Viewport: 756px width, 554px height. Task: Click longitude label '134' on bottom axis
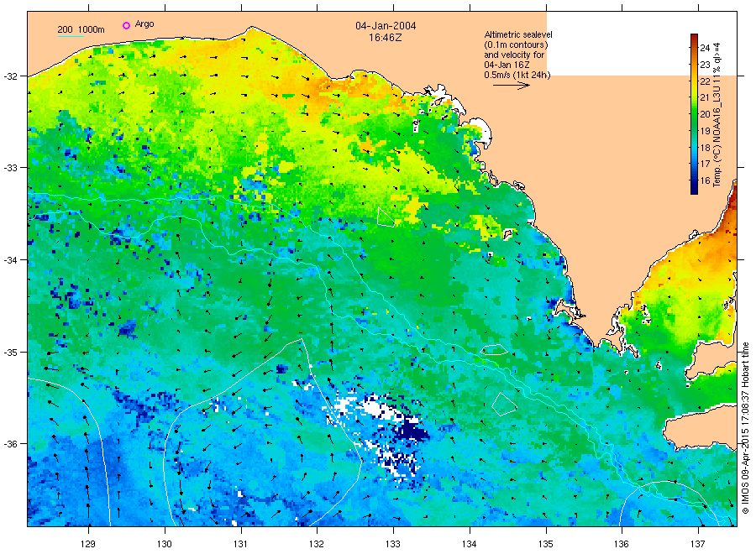click(469, 544)
